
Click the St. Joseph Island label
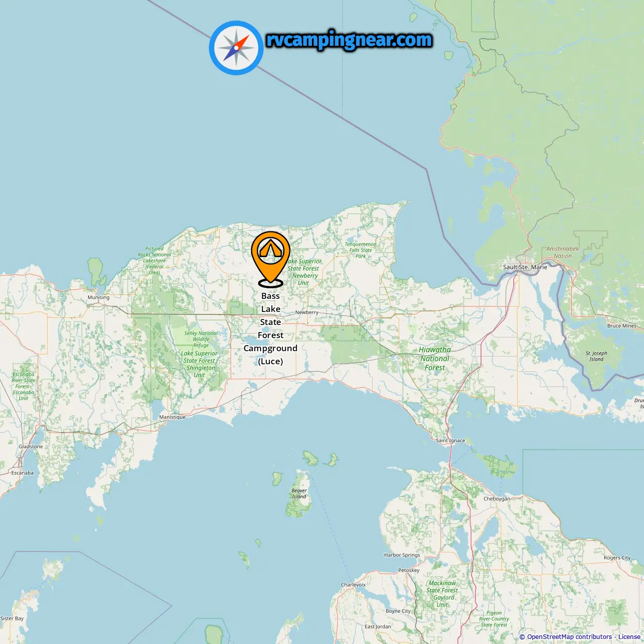point(596,356)
